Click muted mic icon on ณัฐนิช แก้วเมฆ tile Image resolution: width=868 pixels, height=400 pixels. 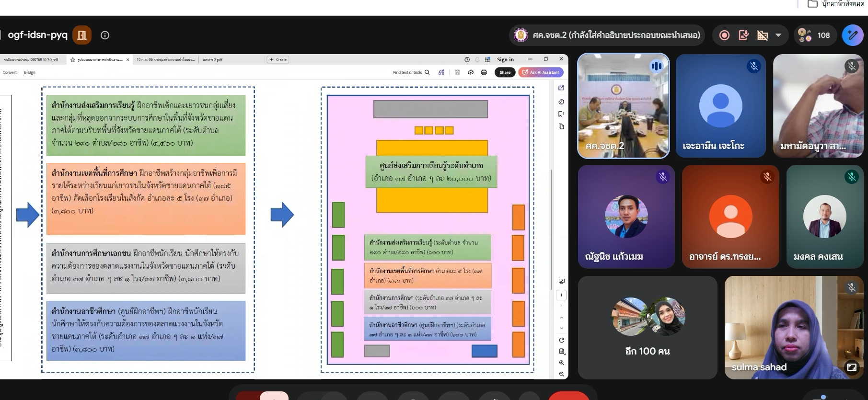tap(663, 177)
